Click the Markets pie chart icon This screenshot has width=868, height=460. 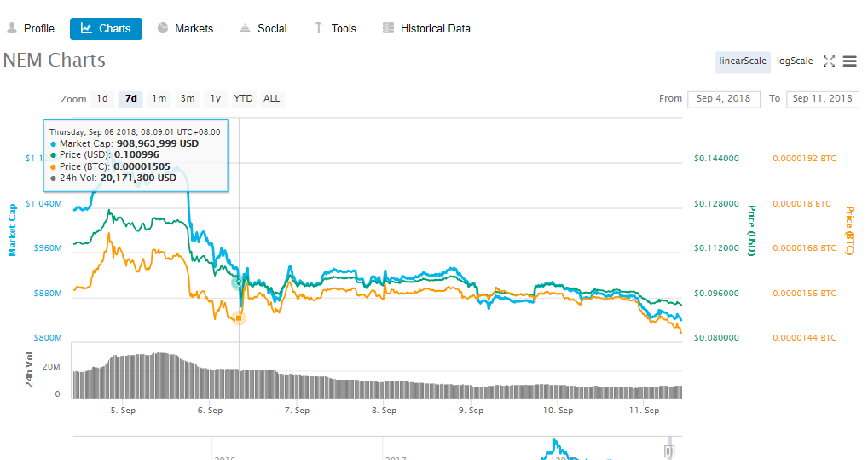click(x=163, y=27)
